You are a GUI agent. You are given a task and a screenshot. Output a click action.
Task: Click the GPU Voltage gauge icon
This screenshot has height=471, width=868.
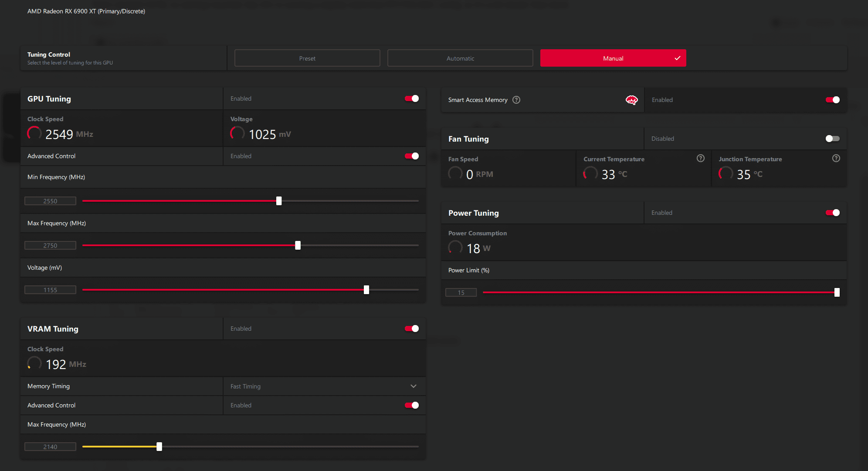(237, 133)
